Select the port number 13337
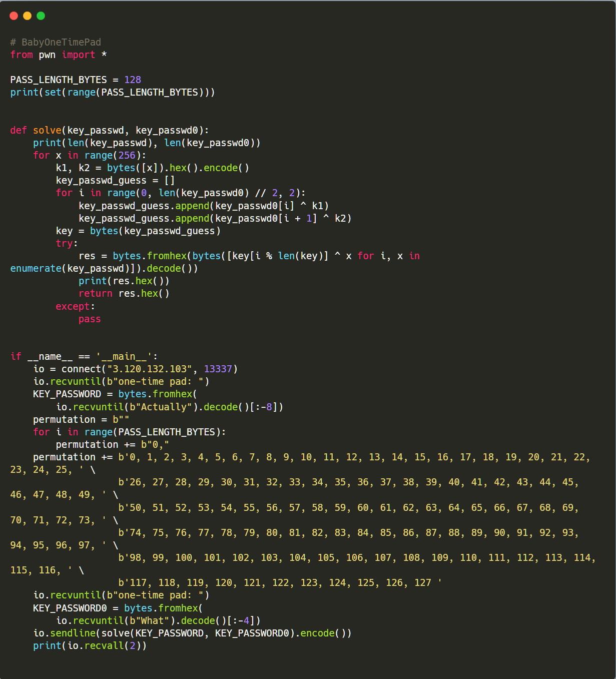Viewport: 616px width, 679px height. coord(218,369)
